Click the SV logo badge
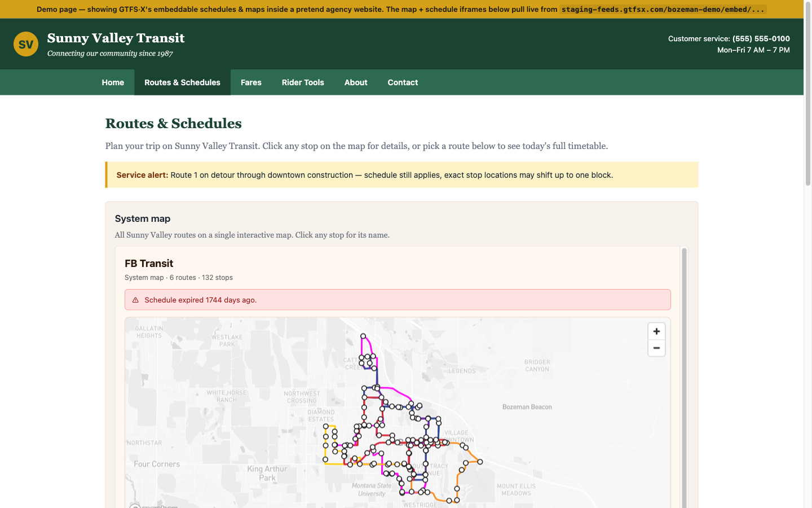Image resolution: width=812 pixels, height=508 pixels. (26, 44)
